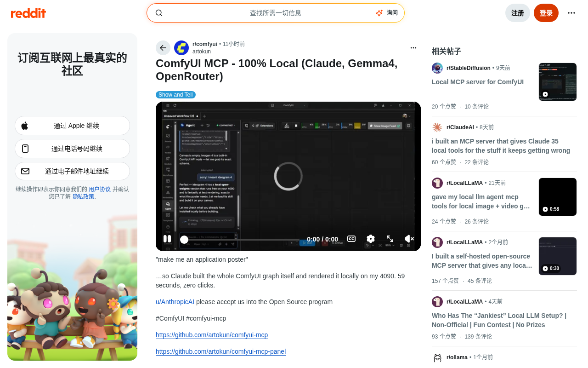Screen dimensions: 588x368
Task: Open the r/comfyui community link
Action: [205, 44]
